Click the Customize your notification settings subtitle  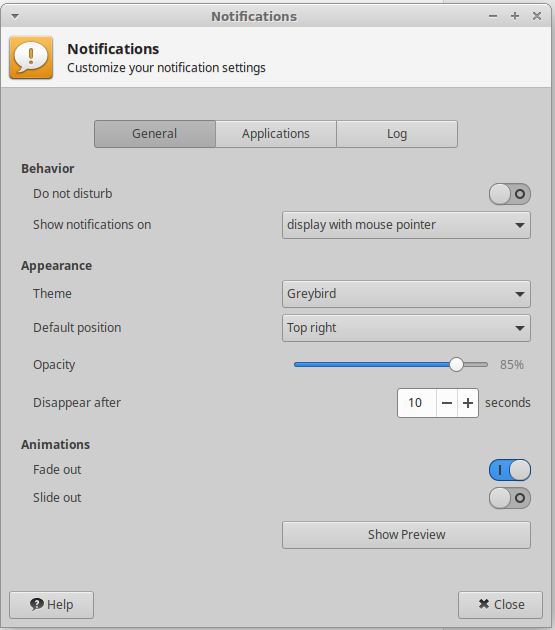pyautogui.click(x=166, y=68)
